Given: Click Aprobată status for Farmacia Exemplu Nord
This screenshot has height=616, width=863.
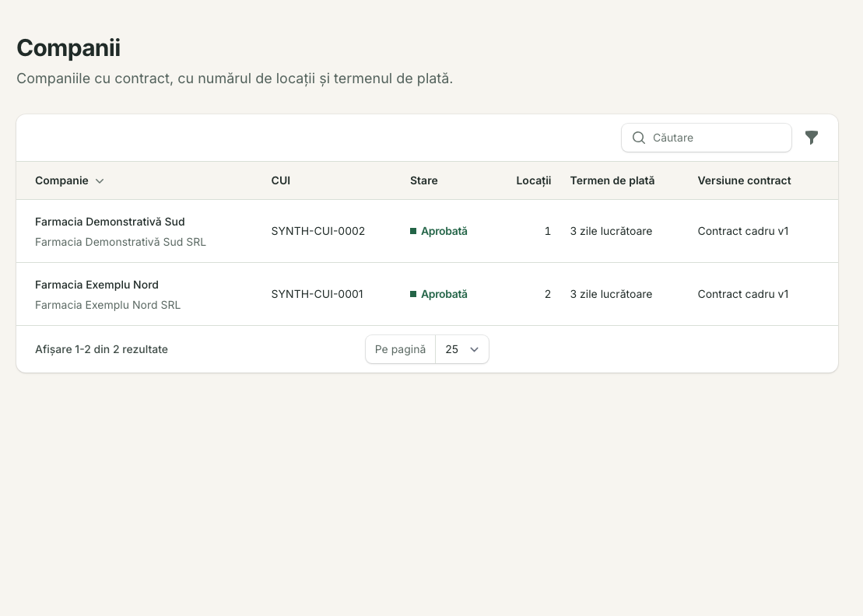Looking at the screenshot, I should [x=439, y=294].
